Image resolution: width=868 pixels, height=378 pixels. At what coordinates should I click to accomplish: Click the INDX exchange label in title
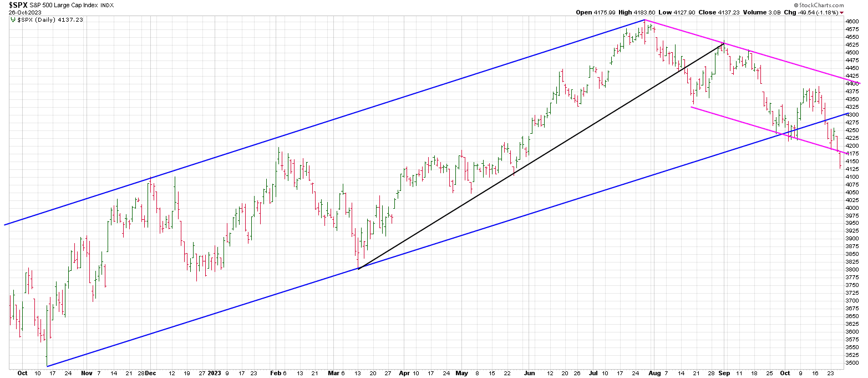click(108, 6)
